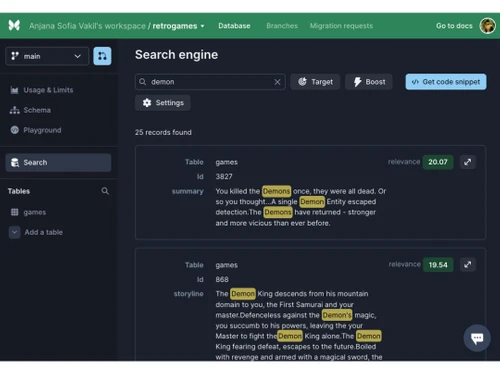
Task: Open the user avatar menu
Action: 487,26
